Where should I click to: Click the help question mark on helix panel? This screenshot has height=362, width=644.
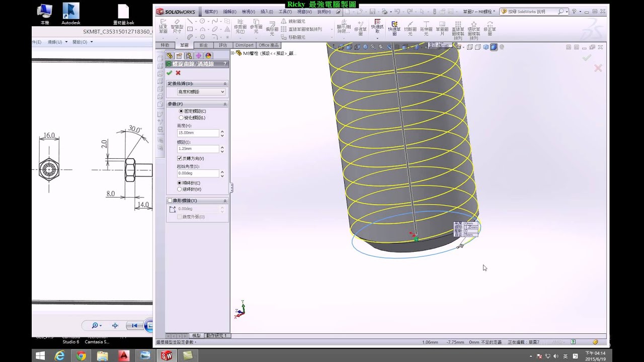(225, 64)
